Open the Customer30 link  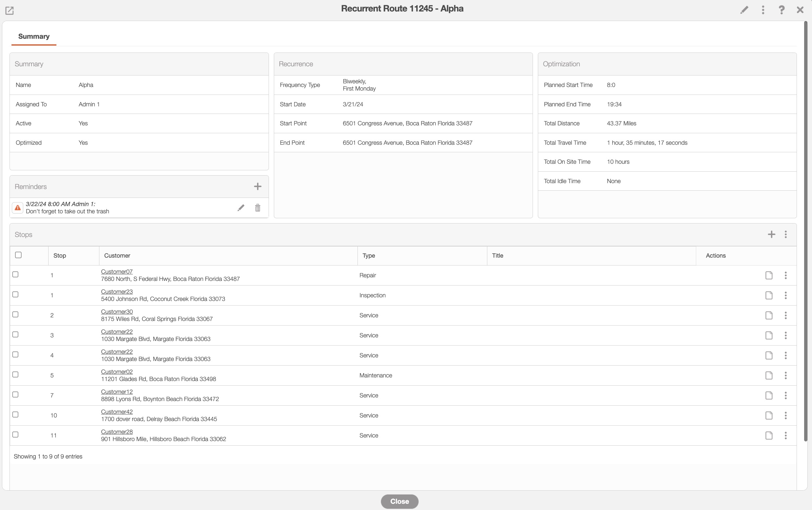pyautogui.click(x=117, y=312)
